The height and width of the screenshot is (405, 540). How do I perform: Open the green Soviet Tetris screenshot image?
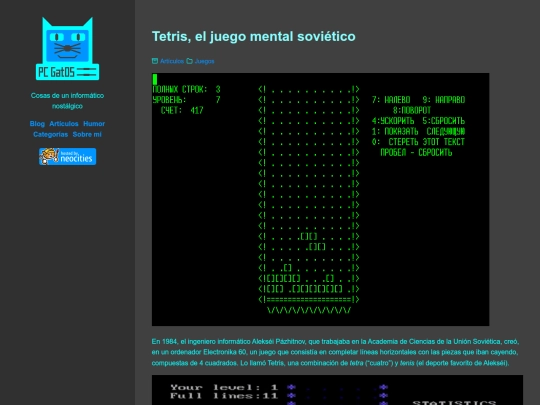tap(321, 199)
